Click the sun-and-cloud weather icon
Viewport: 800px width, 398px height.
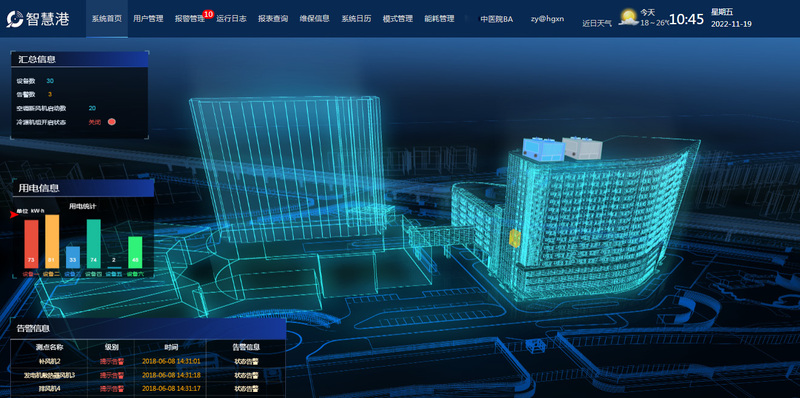coord(628,17)
